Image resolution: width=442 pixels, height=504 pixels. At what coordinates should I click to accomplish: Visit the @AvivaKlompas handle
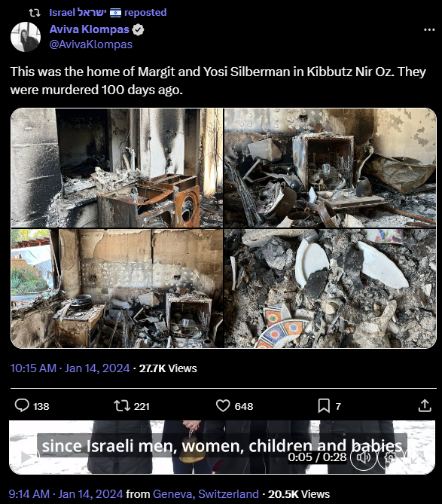point(91,44)
